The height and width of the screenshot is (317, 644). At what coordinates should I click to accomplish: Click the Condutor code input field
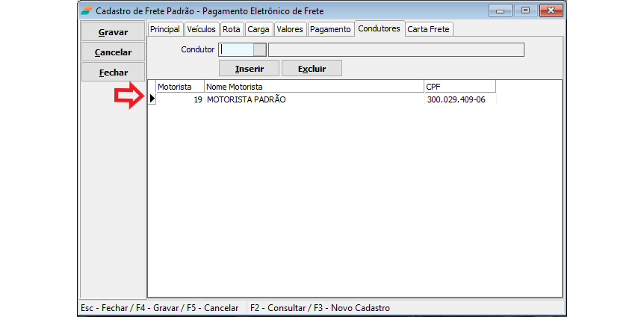click(235, 50)
